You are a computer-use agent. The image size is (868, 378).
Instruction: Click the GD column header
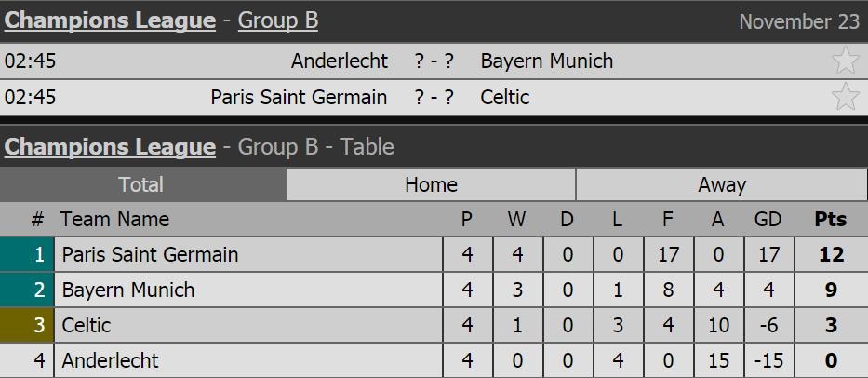click(x=768, y=220)
